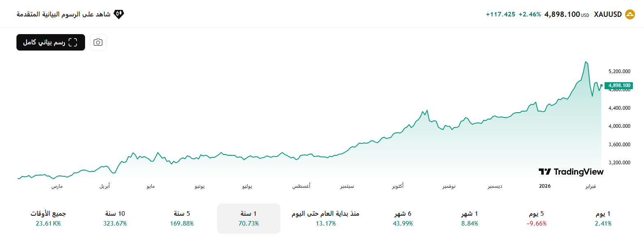Image resolution: width=644 pixels, height=249 pixels.
Task: Click the 4,898.100 price label on the axis
Action: point(619,85)
